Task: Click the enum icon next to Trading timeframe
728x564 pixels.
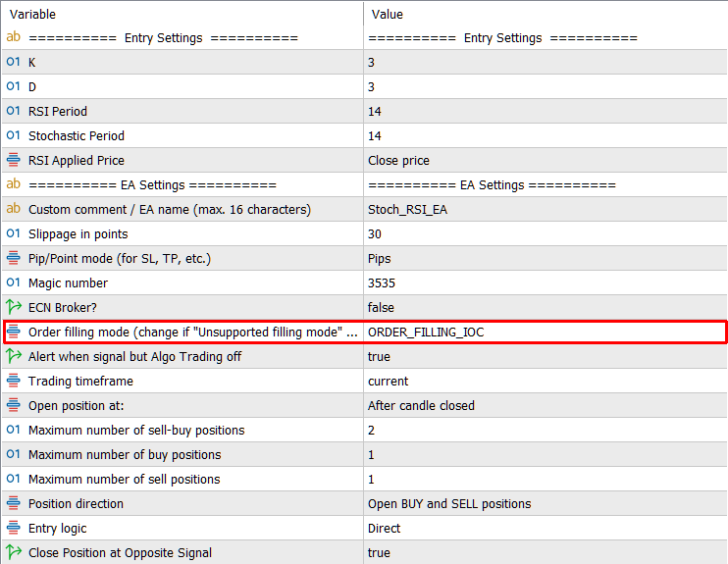Action: pos(14,381)
